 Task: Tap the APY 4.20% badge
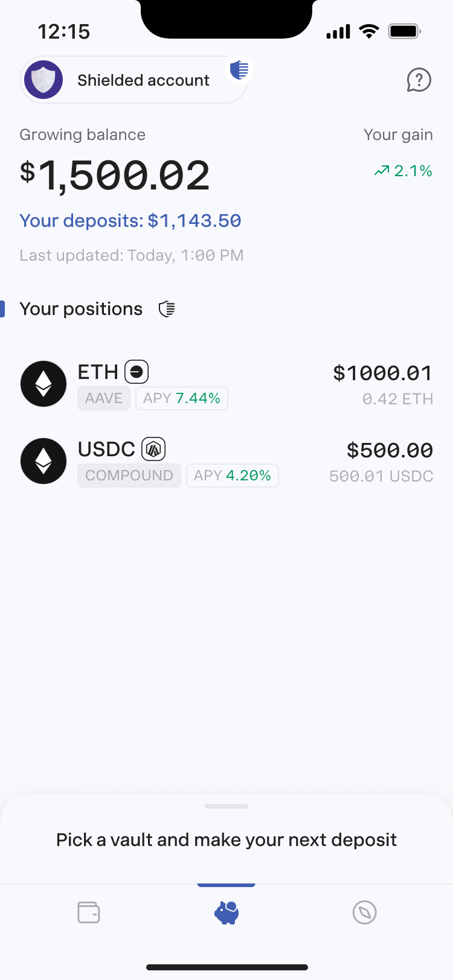point(233,476)
